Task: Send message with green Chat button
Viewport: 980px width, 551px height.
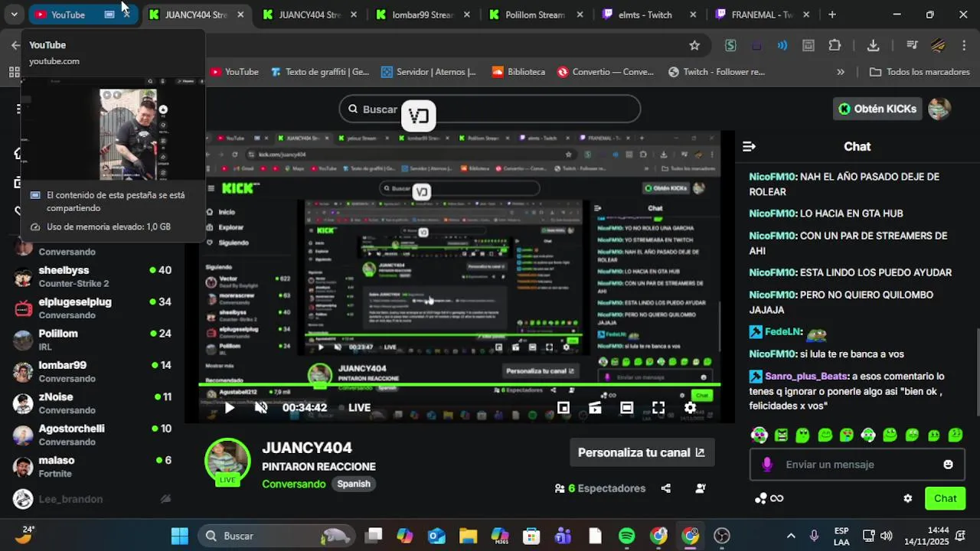Action: pos(945,498)
